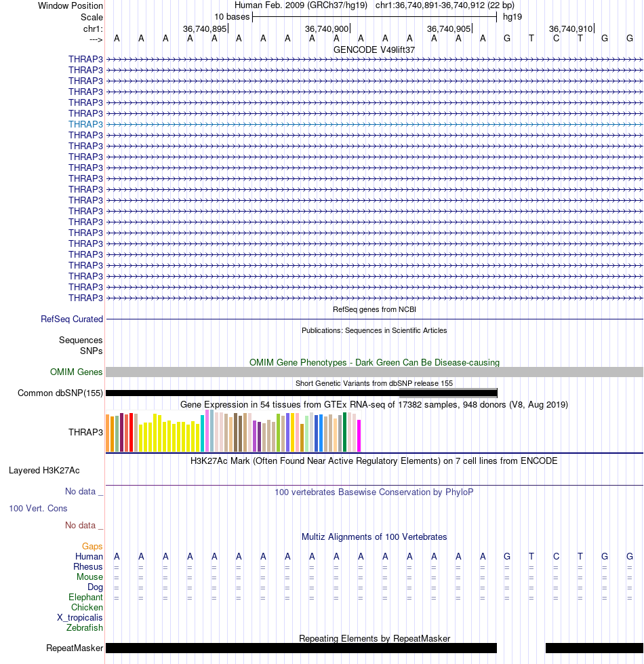The width and height of the screenshot is (644, 664).
Task: Click the C base in chr1 sequence row
Action: tap(556, 39)
